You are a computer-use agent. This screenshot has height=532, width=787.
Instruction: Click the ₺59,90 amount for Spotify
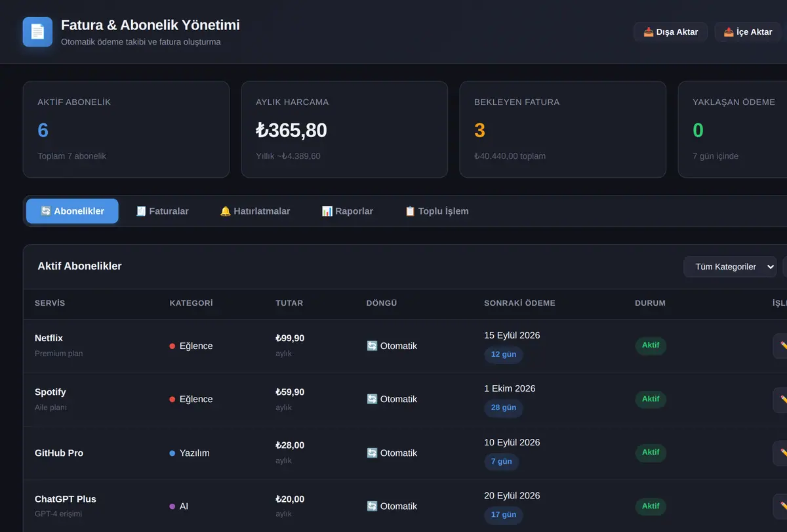pyautogui.click(x=290, y=392)
